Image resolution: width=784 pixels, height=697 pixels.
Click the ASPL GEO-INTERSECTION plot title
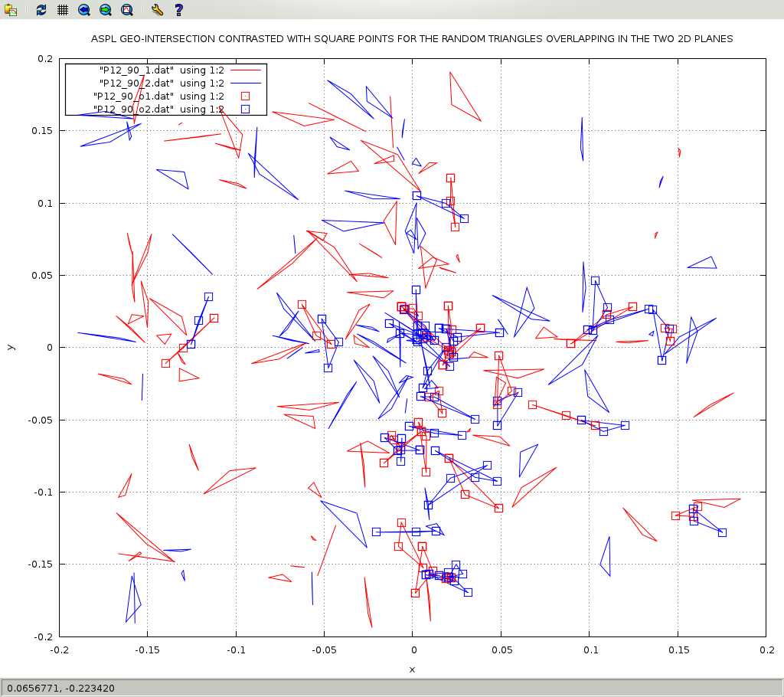tap(412, 38)
